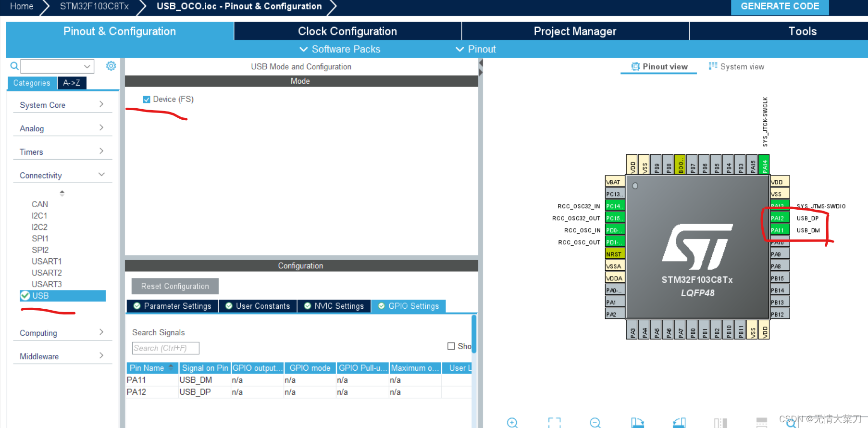Click the zoom in magnifier icon
The image size is (868, 428).
(512, 422)
